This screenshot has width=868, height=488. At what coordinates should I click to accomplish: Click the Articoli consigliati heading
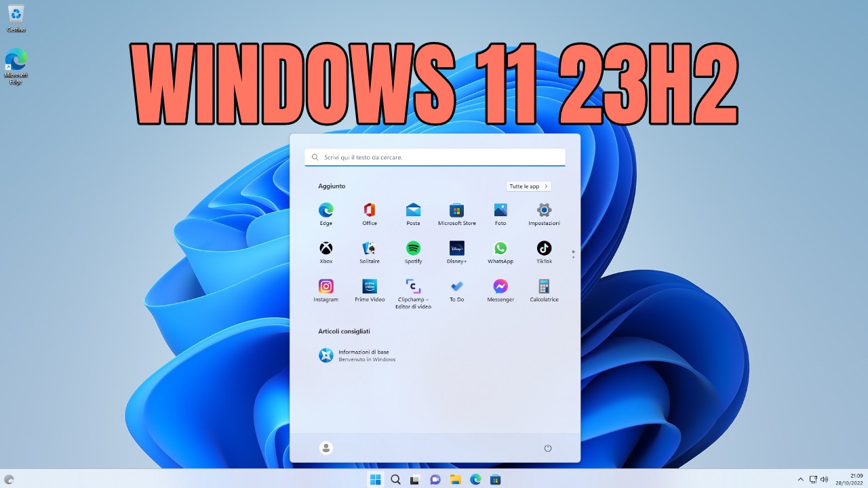[x=344, y=331]
